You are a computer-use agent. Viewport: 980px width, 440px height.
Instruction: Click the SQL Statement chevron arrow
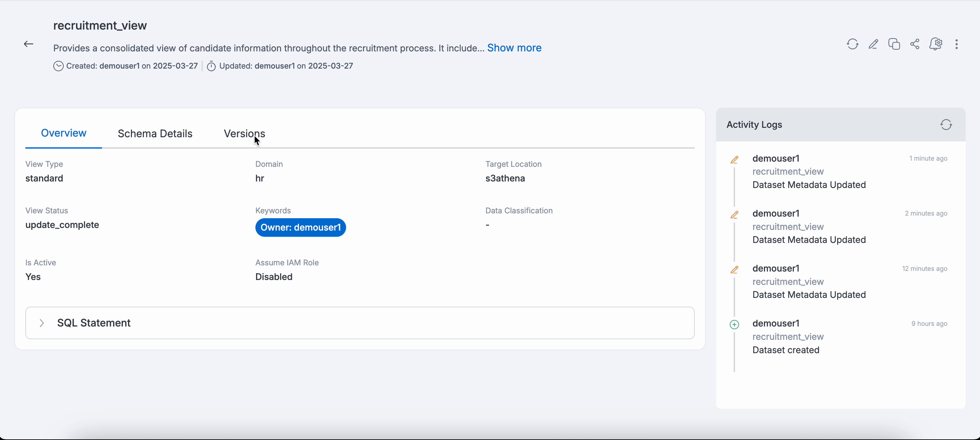click(42, 323)
